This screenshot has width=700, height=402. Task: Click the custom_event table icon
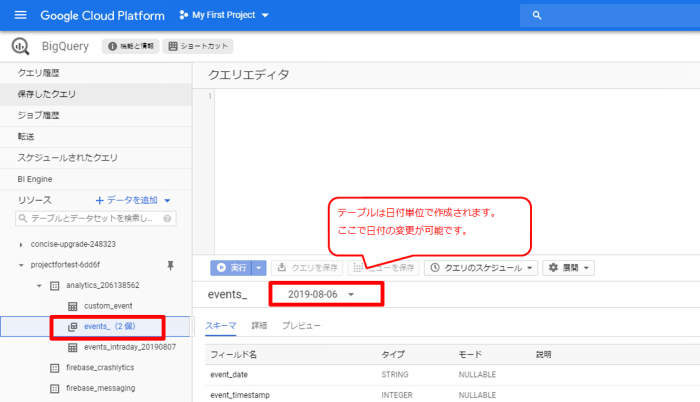point(72,306)
